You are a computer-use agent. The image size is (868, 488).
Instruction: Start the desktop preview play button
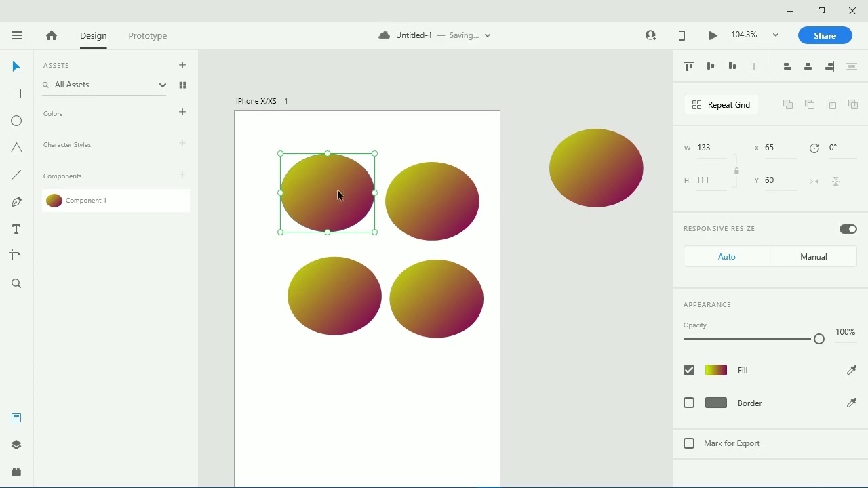pos(713,35)
